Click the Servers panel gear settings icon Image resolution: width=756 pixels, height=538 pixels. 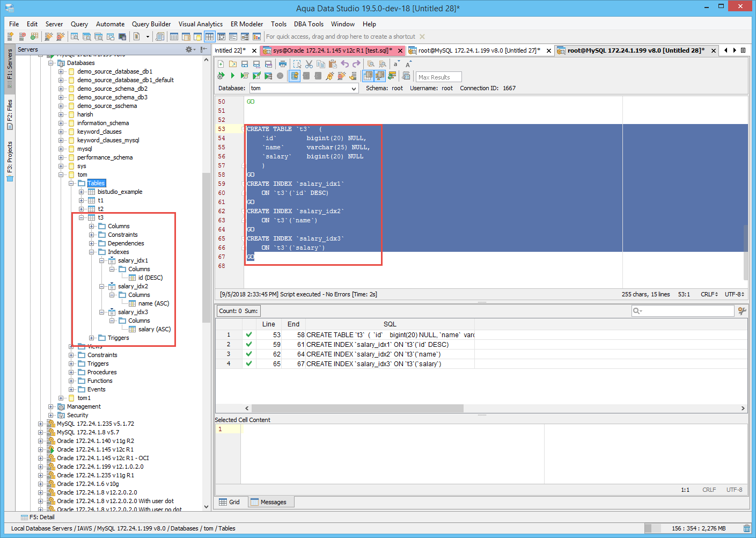tap(189, 49)
